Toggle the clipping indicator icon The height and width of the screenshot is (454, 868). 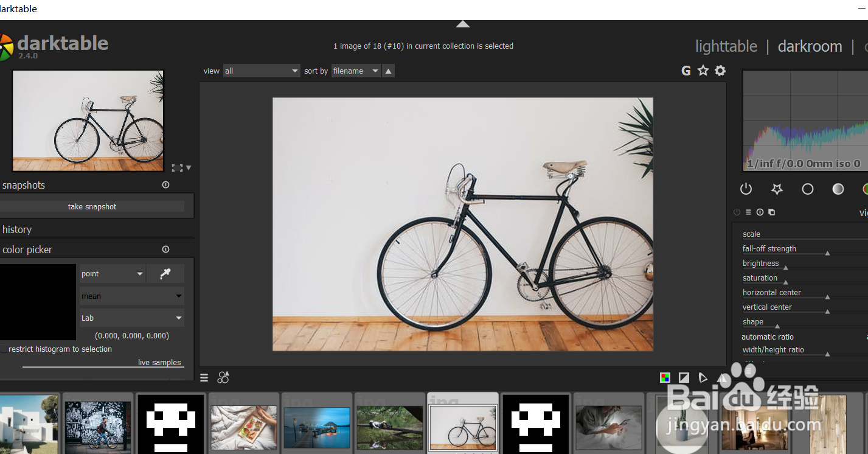684,378
